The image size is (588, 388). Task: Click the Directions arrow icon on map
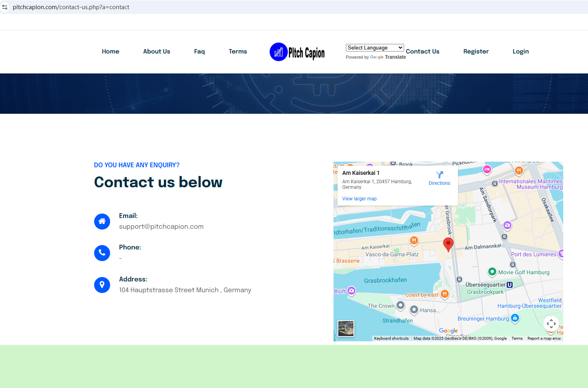pos(440,175)
